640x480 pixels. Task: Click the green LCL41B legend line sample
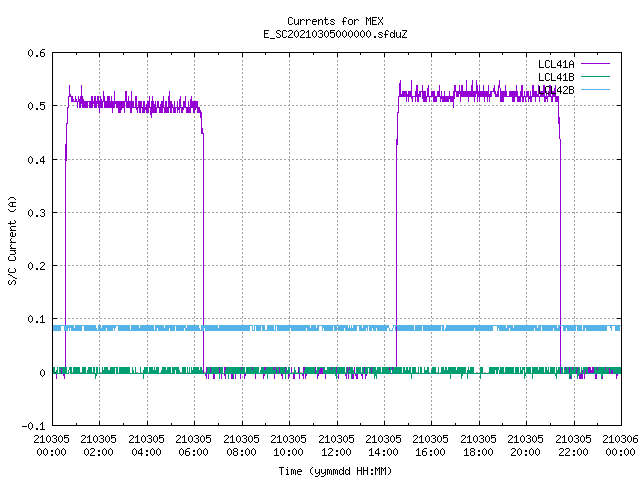[x=595, y=77]
